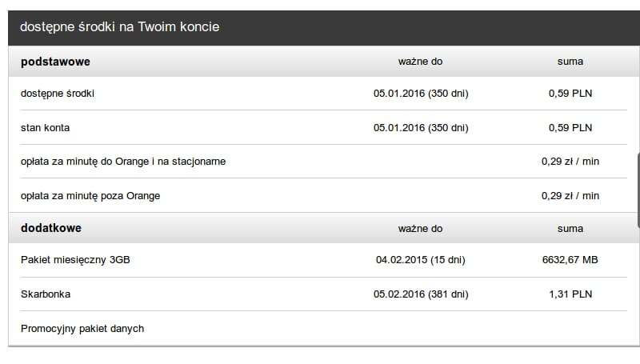This screenshot has width=640, height=364.
Task: Open the 'Skarbonka' entry
Action: (x=46, y=294)
